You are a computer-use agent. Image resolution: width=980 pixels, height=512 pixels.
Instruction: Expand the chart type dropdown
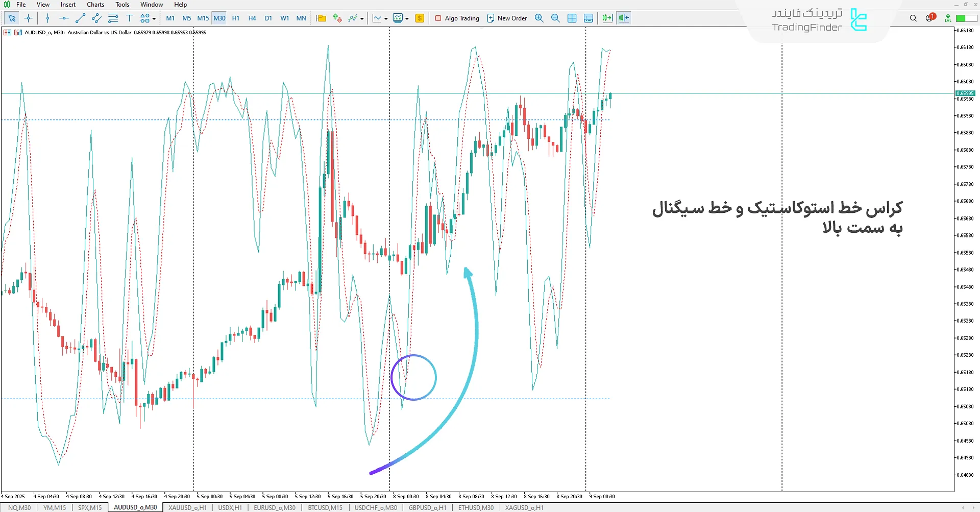(x=386, y=18)
